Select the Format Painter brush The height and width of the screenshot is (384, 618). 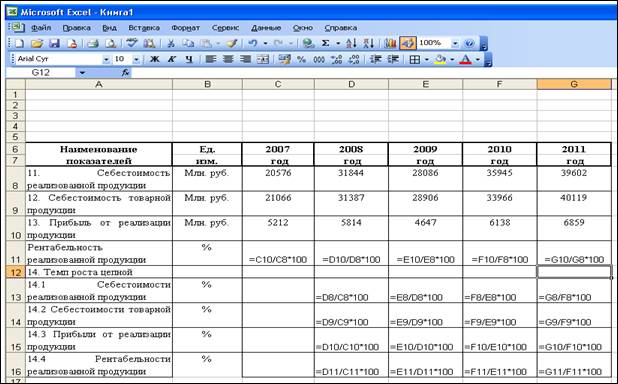pyautogui.click(x=232, y=43)
